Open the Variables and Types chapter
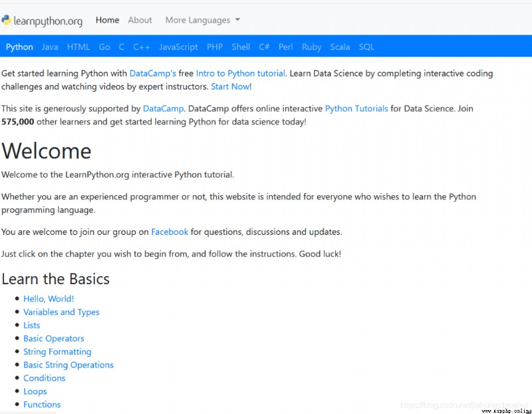 (61, 312)
